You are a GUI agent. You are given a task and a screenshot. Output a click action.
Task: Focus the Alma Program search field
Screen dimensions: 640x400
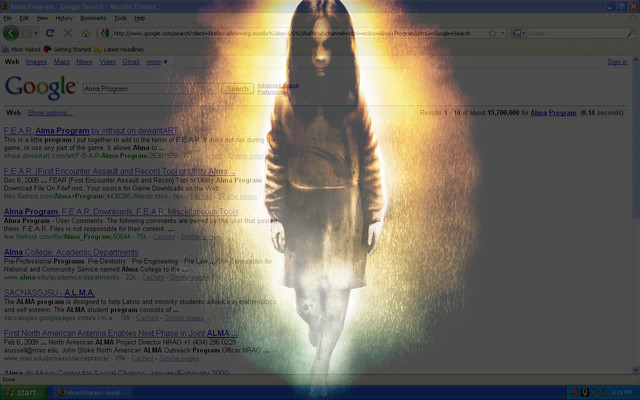[x=151, y=89]
